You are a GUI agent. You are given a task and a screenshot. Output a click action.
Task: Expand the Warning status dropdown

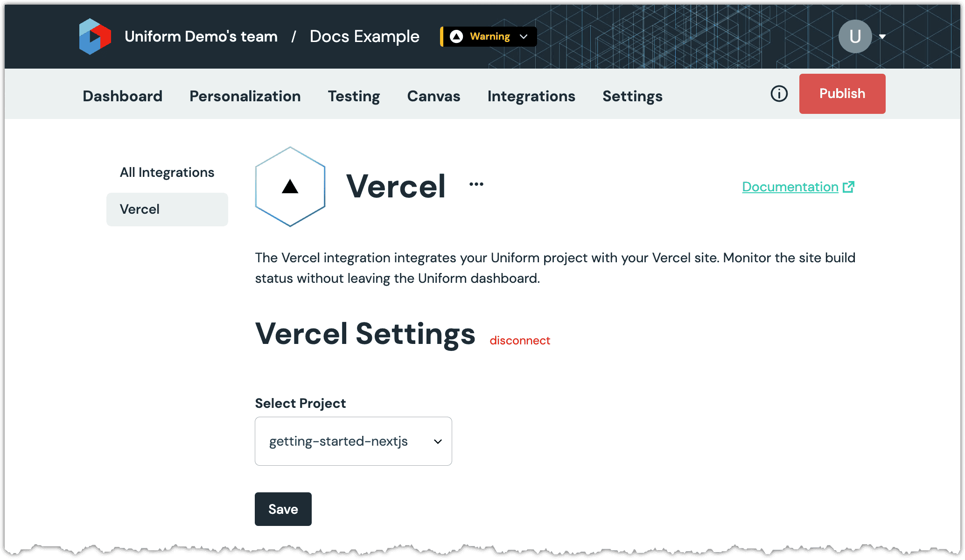coord(489,36)
